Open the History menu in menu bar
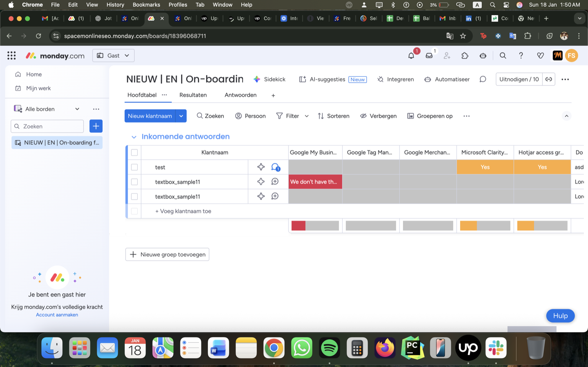The image size is (588, 367). [x=115, y=5]
